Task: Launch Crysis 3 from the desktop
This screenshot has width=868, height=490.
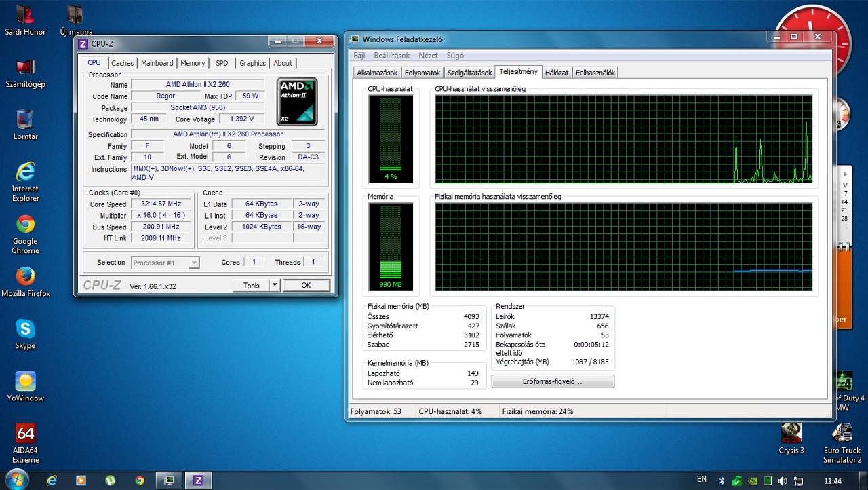Action: 791,438
